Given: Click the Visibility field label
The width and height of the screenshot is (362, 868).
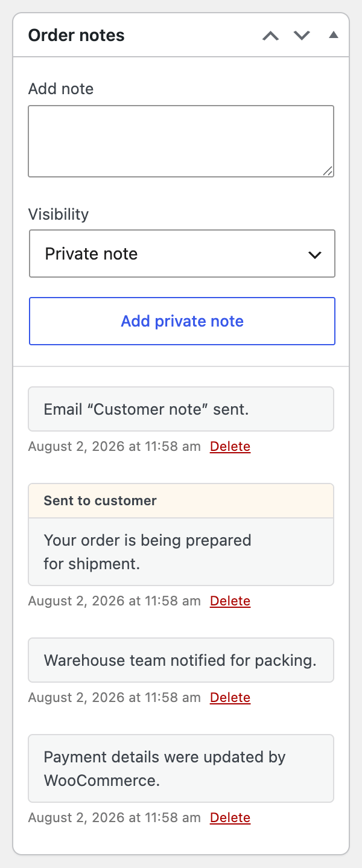Looking at the screenshot, I should [x=59, y=214].
